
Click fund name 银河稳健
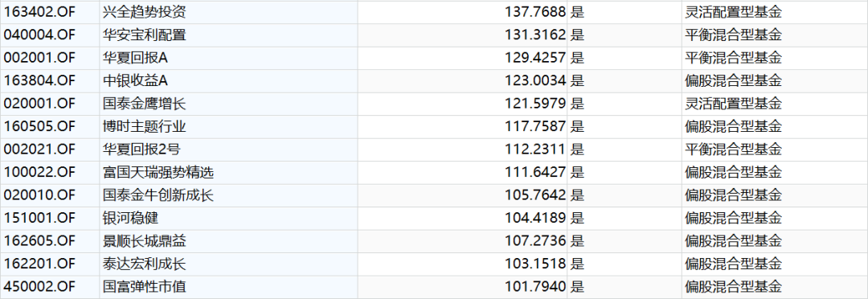(x=131, y=218)
